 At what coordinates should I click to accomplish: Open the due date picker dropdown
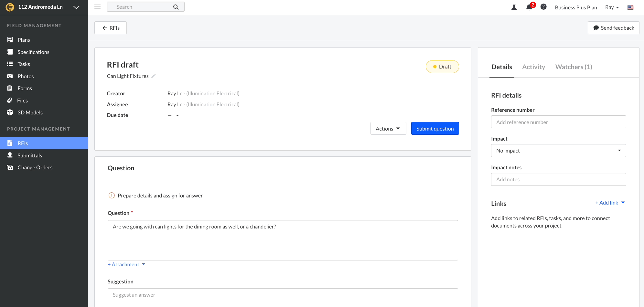click(x=177, y=115)
